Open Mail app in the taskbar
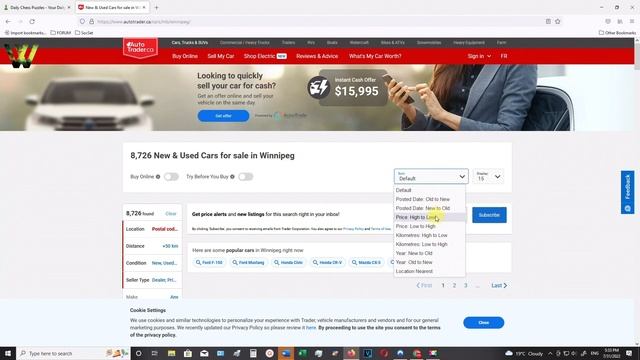The width and height of the screenshot is (640, 360). 204,353
